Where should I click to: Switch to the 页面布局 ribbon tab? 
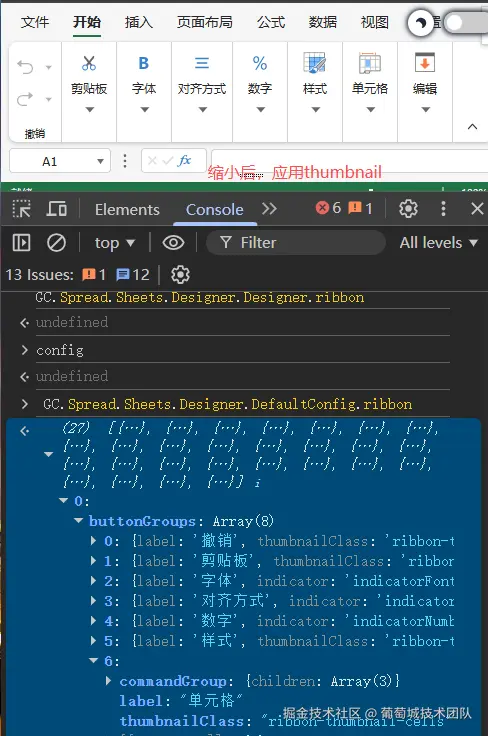(205, 22)
